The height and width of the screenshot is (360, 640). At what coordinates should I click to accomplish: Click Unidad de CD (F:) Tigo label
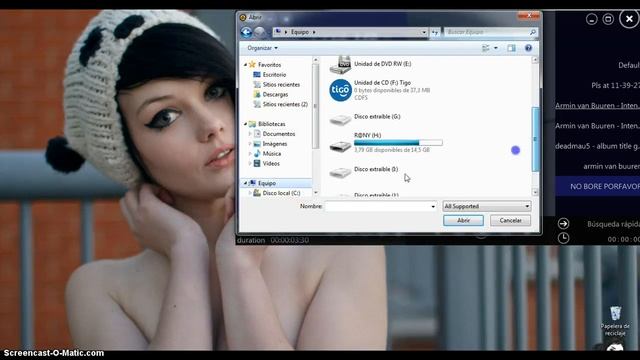point(382,82)
